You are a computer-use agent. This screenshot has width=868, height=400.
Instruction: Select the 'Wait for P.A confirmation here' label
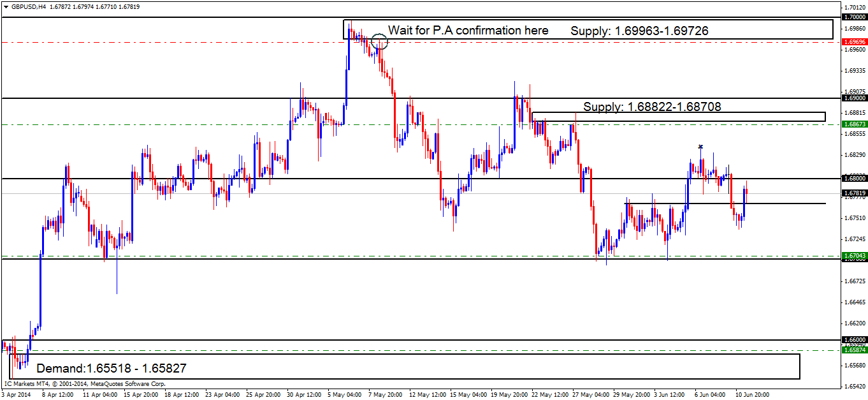468,31
